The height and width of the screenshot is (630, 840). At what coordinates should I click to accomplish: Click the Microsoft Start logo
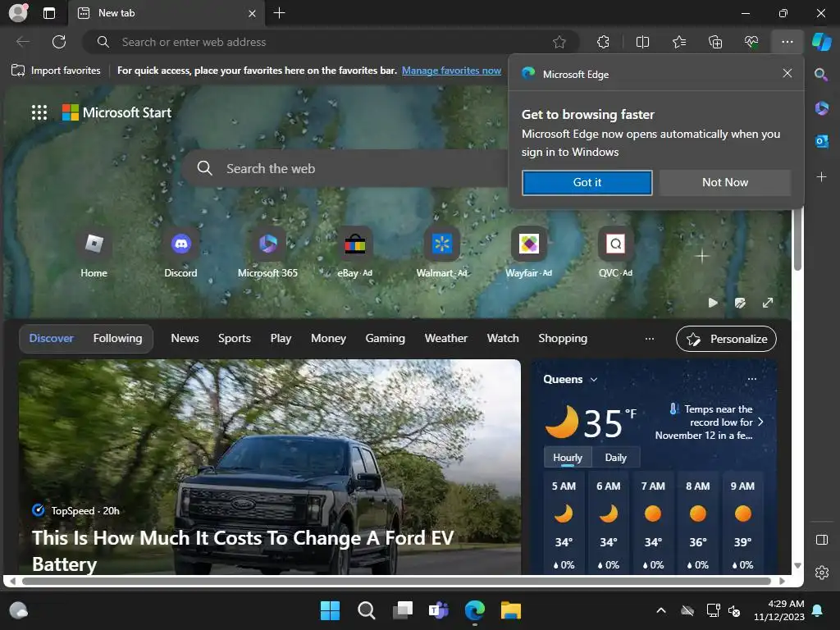coord(116,112)
